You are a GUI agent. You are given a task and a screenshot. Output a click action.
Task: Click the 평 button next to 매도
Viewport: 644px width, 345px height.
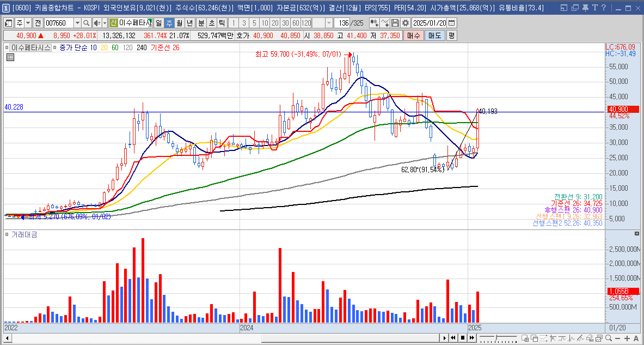click(451, 36)
